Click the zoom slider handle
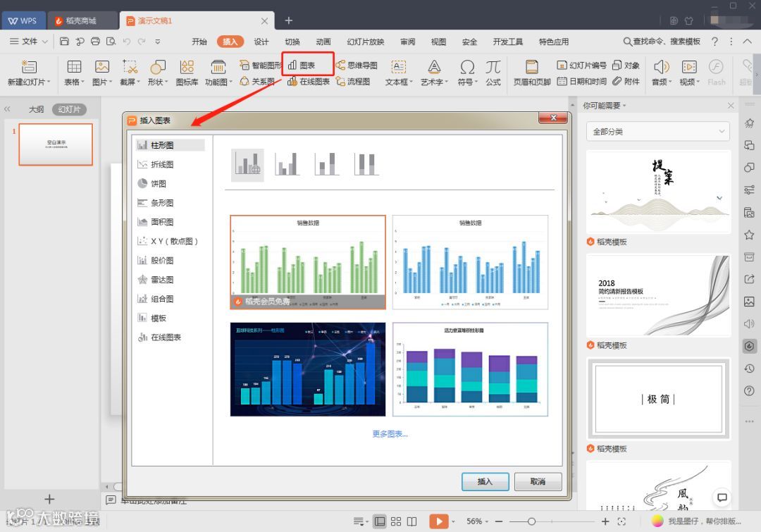761x532 pixels. coord(531,521)
